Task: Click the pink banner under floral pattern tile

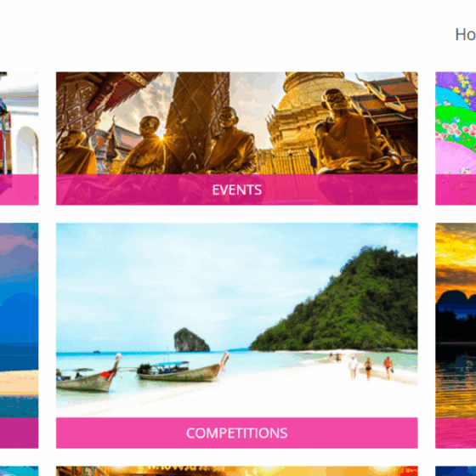Action: tap(456, 190)
